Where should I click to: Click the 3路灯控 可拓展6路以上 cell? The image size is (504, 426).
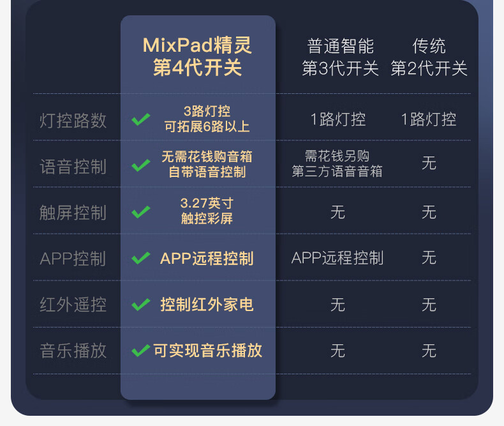[x=207, y=119]
